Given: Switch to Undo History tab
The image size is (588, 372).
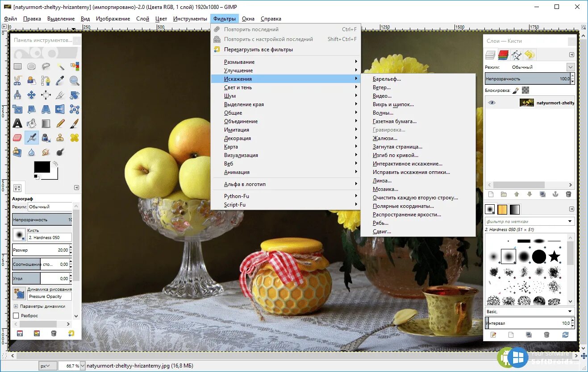Looking at the screenshot, I should point(529,55).
